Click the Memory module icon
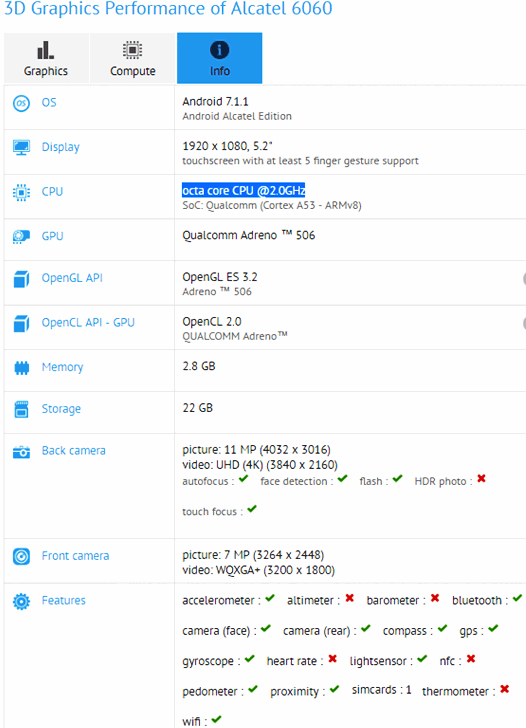Screen dimensions: 526x728 (x=21, y=368)
